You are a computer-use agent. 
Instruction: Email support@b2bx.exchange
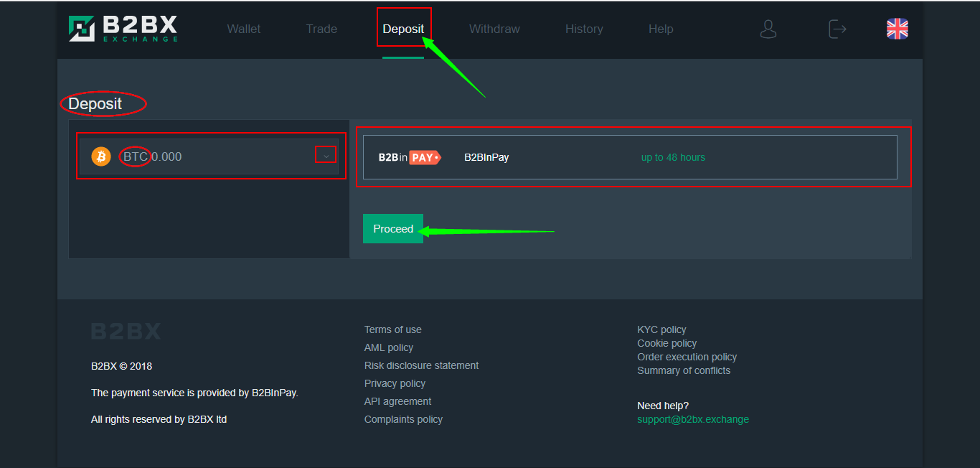click(693, 419)
